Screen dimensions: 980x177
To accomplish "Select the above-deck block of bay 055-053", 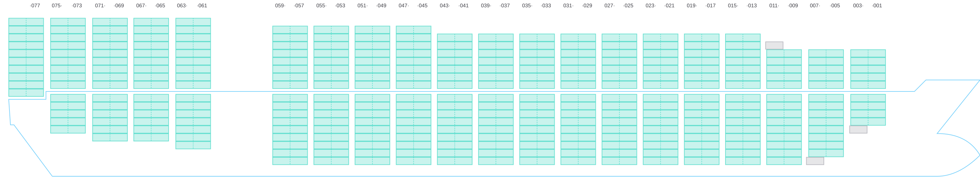I will point(331,57).
